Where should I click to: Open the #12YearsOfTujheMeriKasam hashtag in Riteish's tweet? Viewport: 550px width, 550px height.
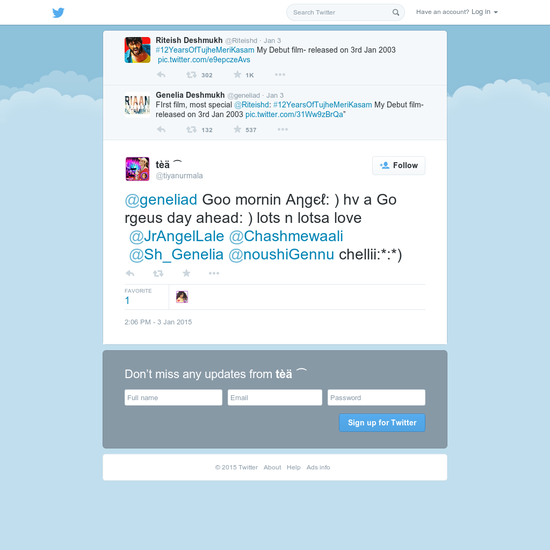(x=205, y=50)
